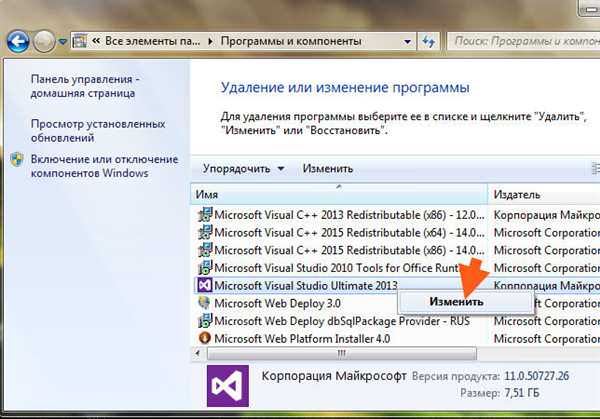The image size is (600, 419).
Task: Select "Все элементы па..." breadcrumb
Action: coord(152,41)
